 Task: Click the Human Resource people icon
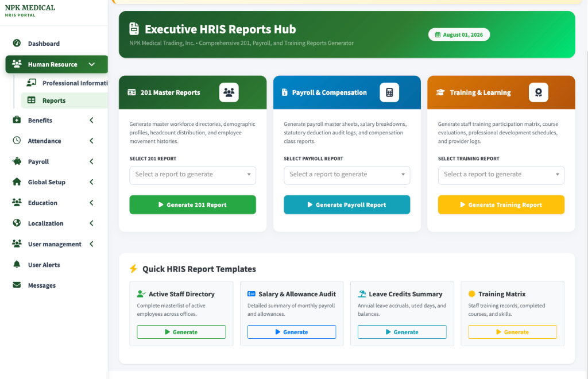(x=17, y=64)
